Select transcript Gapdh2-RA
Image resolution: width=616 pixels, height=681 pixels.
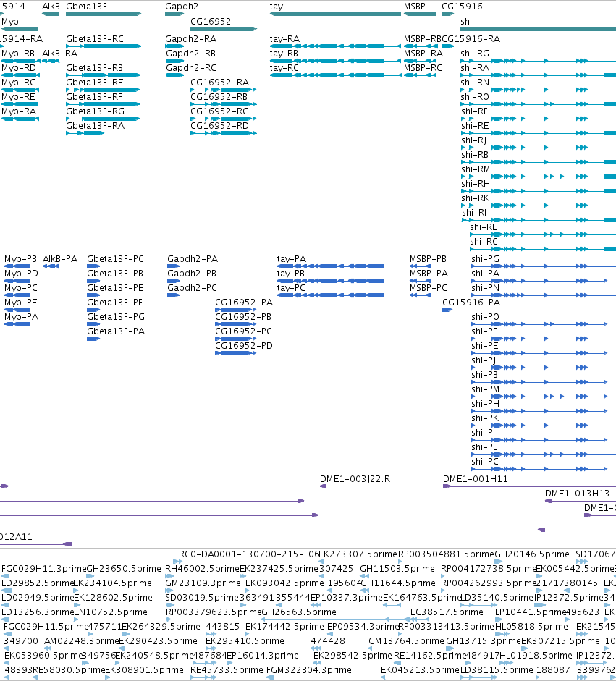[174, 46]
